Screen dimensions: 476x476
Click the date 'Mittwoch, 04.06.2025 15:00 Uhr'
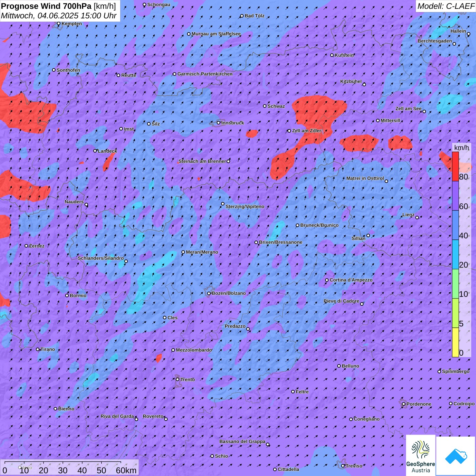pyautogui.click(x=59, y=16)
